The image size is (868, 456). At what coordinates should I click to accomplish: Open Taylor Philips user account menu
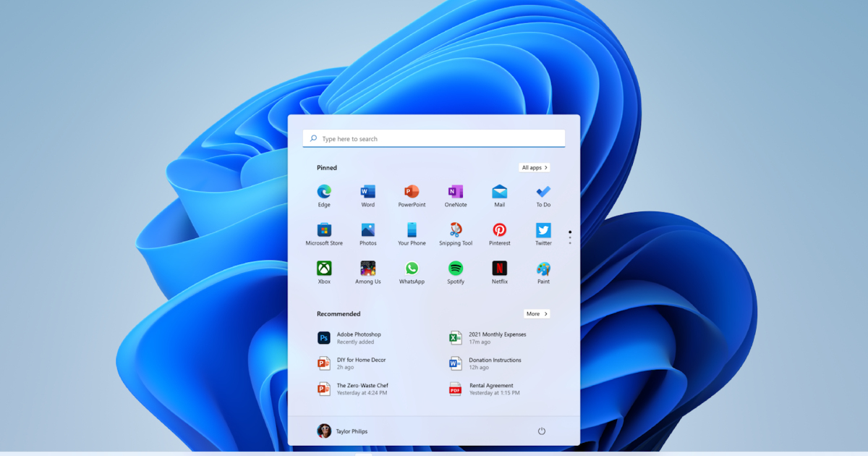pyautogui.click(x=343, y=431)
